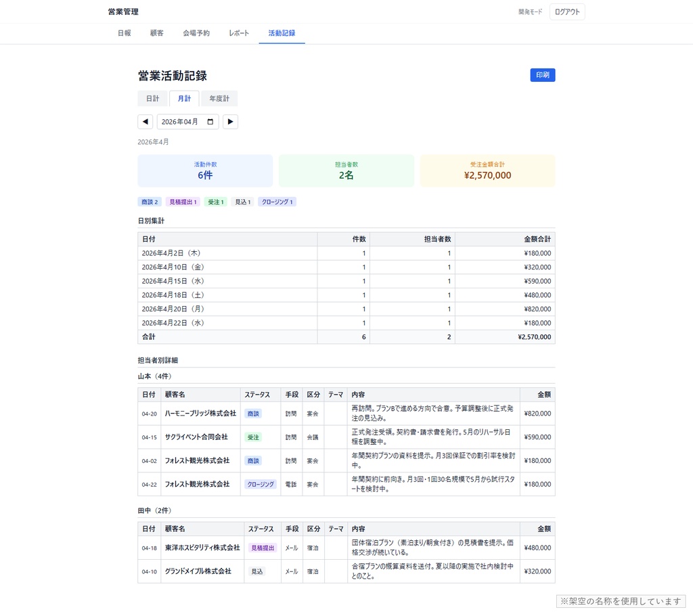Click the previous month arrow icon
This screenshot has width=693, height=616.
pos(145,121)
